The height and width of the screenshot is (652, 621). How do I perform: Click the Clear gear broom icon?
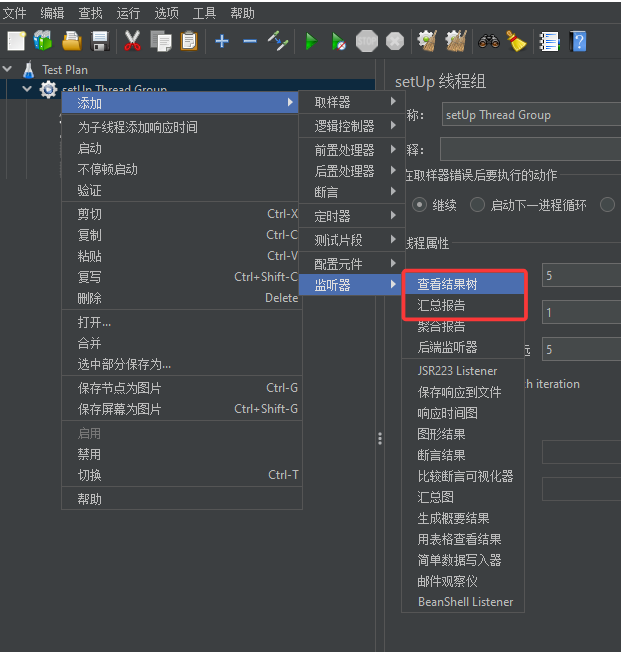(x=427, y=41)
